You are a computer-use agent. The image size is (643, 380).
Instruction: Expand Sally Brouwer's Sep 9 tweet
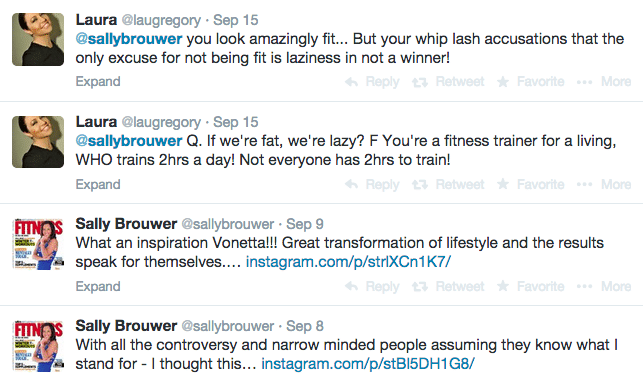[x=98, y=286]
